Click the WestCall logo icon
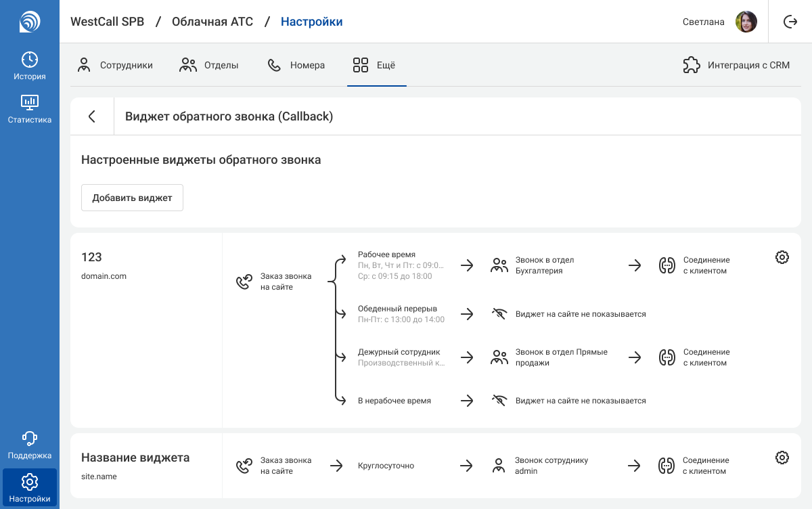Viewport: 812px width, 509px height. point(30,22)
